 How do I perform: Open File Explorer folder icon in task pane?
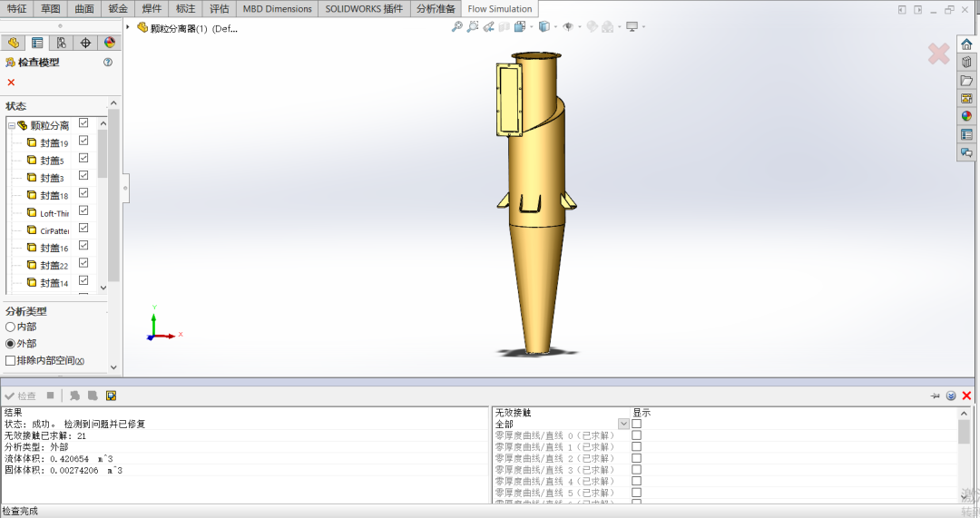[966, 81]
